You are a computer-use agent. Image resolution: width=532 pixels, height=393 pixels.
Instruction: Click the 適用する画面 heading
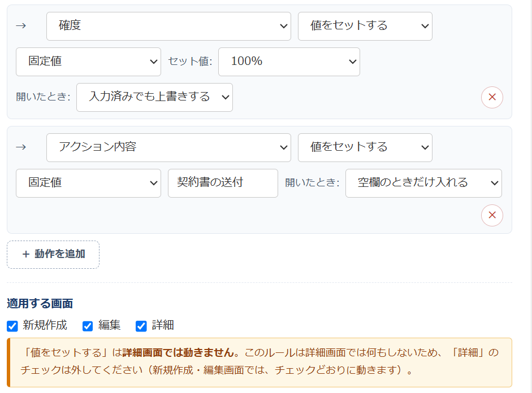tap(40, 303)
